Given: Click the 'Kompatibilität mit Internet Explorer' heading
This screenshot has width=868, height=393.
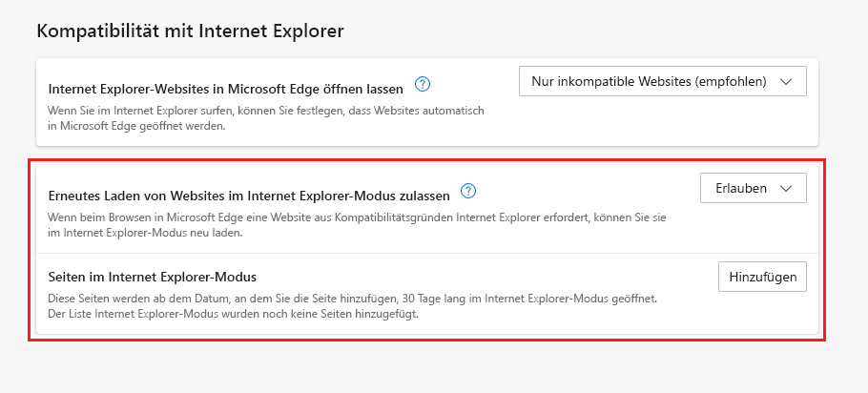Looking at the screenshot, I should pos(190,31).
